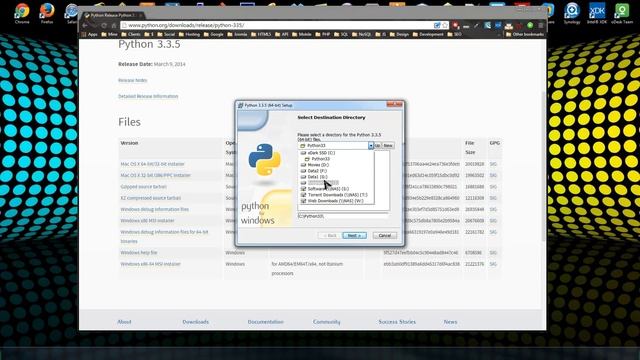
Task: Open Other bookmarks folder
Action: pyautogui.click(x=525, y=34)
